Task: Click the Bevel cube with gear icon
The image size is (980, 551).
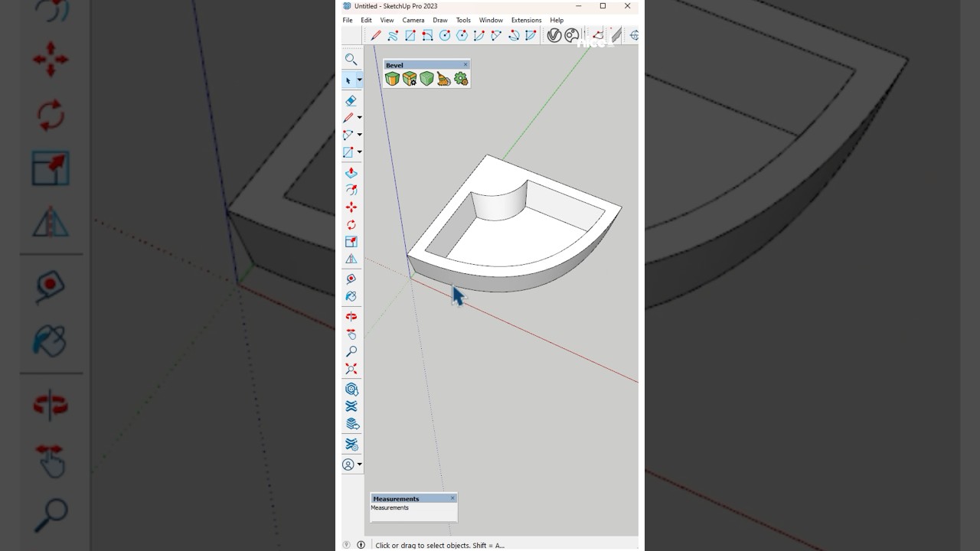Action: pos(410,79)
